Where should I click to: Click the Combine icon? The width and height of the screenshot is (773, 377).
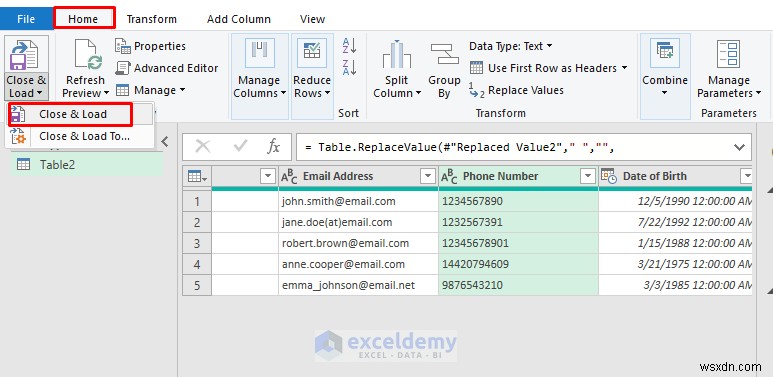(x=665, y=53)
